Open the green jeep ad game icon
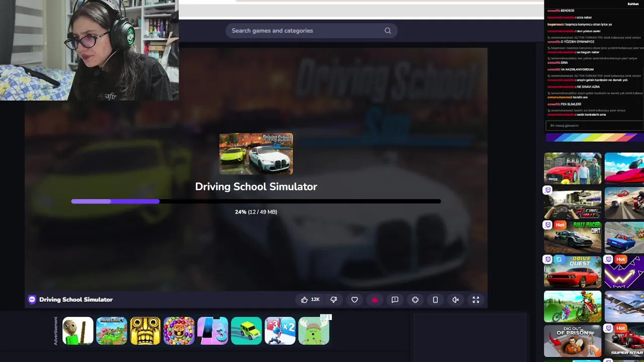The width and height of the screenshot is (644, 362). click(247, 331)
